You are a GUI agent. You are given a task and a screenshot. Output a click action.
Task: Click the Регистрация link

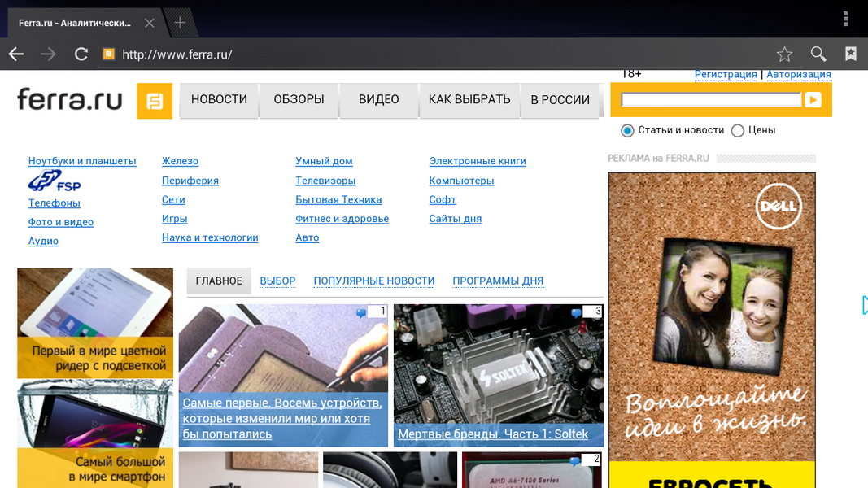pos(726,74)
